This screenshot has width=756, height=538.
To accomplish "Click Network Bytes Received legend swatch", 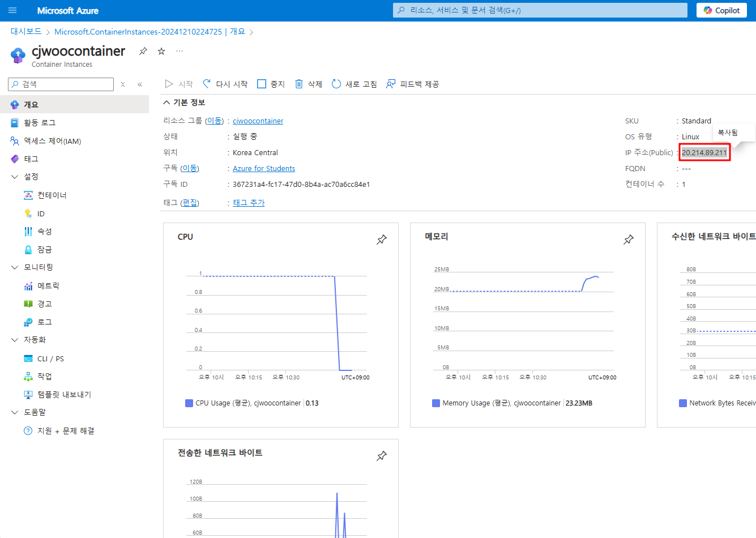I will click(683, 403).
